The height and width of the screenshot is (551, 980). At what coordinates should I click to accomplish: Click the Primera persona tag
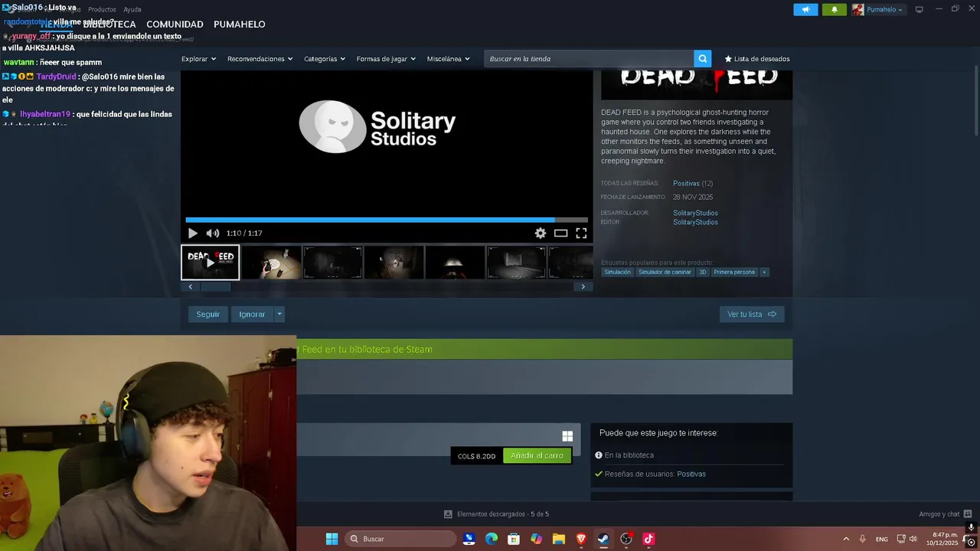[734, 272]
